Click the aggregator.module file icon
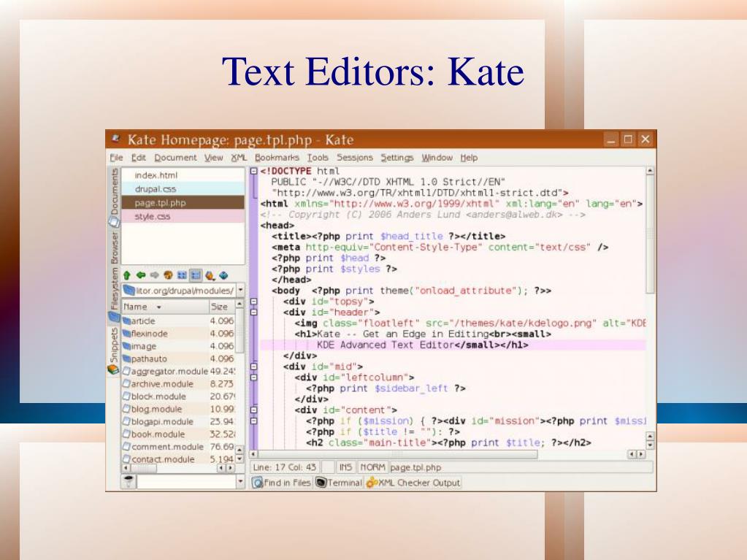 pos(127,371)
